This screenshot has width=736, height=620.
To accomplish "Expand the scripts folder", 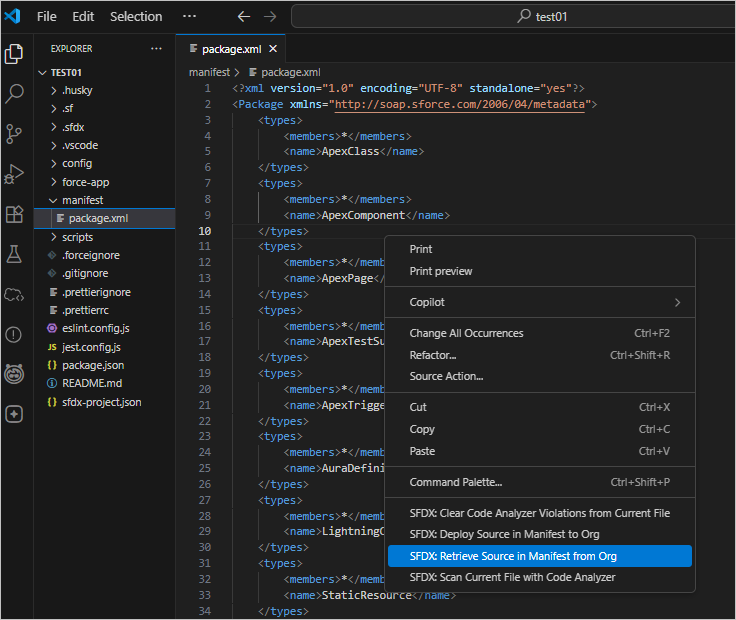I will (x=104, y=237).
